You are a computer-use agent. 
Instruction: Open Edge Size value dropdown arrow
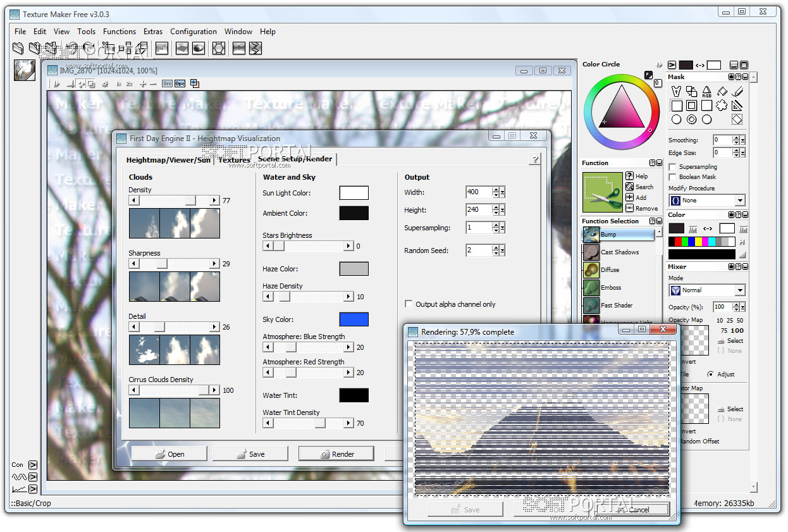[x=743, y=152]
